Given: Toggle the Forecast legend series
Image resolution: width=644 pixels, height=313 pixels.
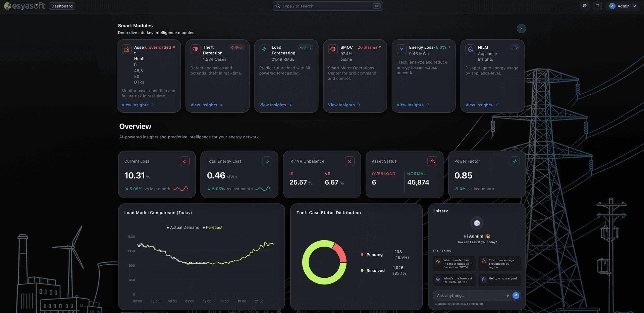Looking at the screenshot, I should (213, 227).
